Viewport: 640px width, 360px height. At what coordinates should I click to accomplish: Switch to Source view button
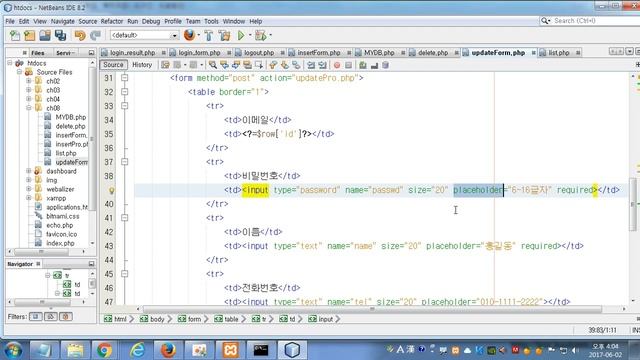point(113,65)
